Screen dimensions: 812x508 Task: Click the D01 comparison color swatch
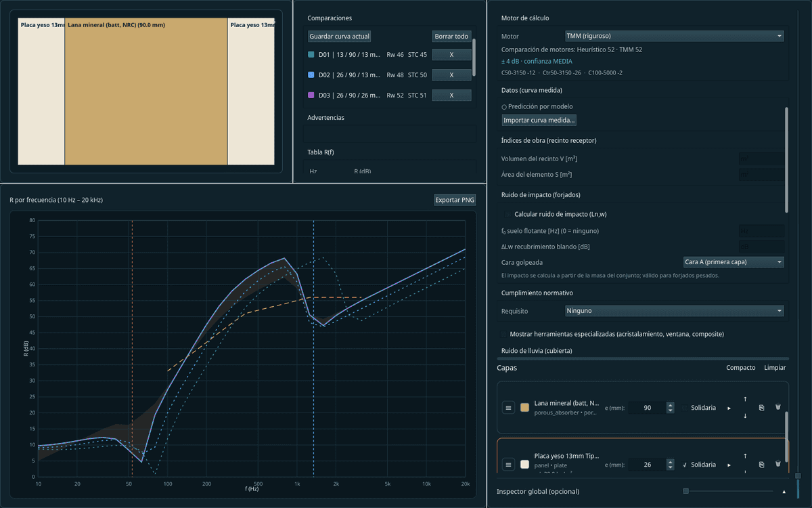point(311,55)
